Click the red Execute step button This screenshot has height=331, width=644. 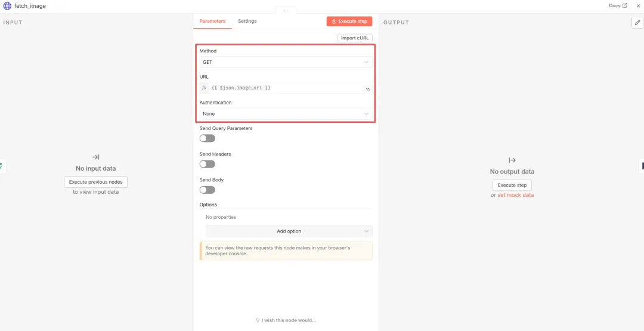(349, 21)
